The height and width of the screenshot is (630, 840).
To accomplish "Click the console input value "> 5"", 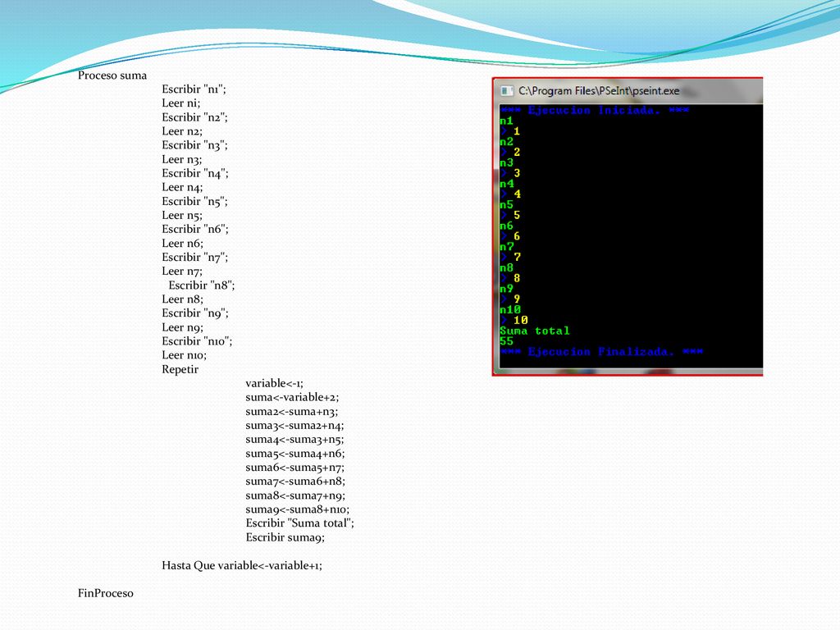I will coord(510,216).
